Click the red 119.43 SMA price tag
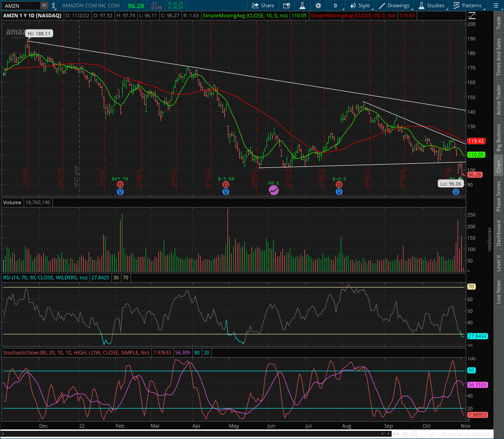 point(476,141)
